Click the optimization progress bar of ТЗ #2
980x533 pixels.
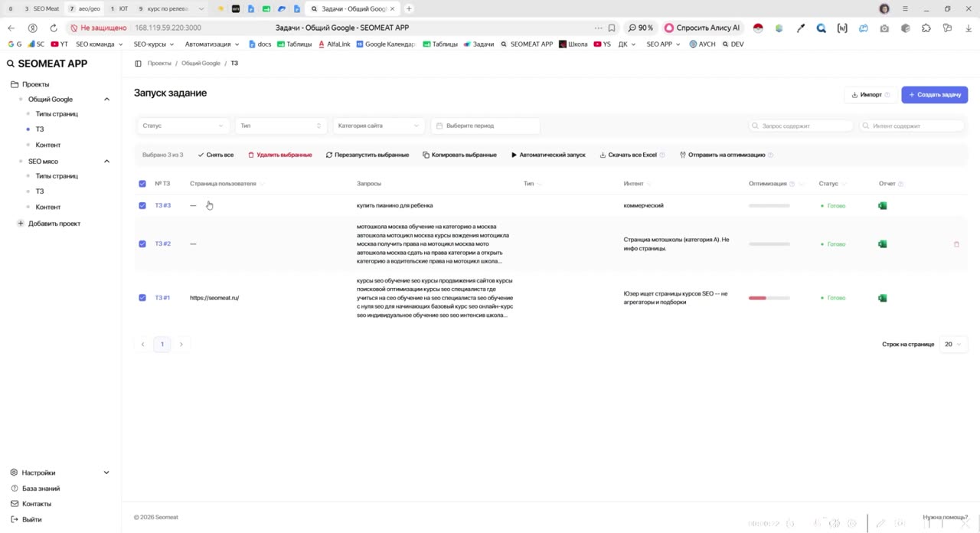coord(769,244)
